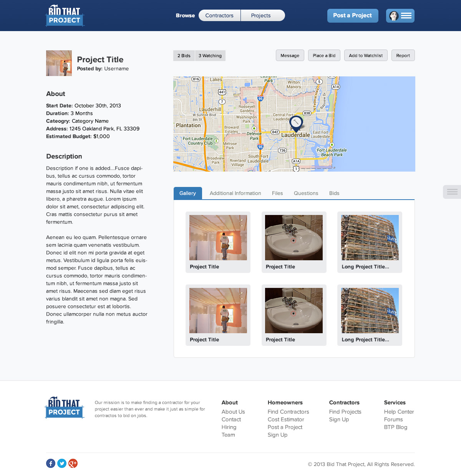Image resolution: width=461 pixels, height=476 pixels.
Task: Click the Message button
Action: click(290, 55)
